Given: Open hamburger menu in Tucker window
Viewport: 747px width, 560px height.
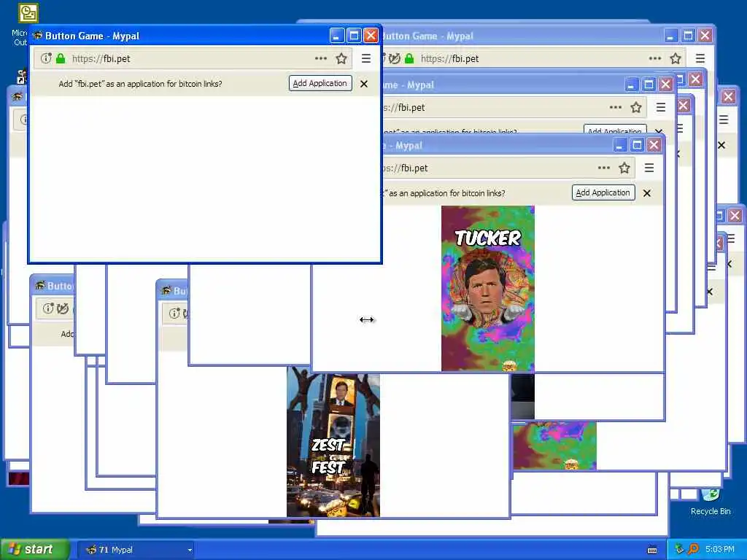Looking at the screenshot, I should click(x=649, y=168).
